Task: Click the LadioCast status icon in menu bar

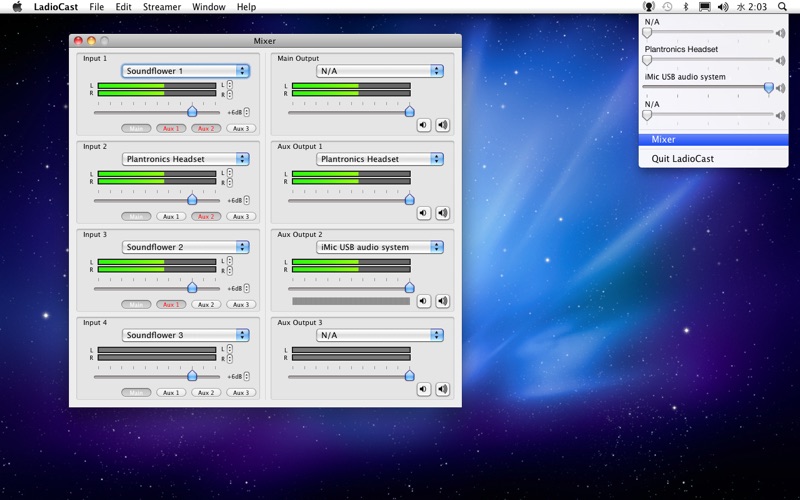Action: coord(648,7)
